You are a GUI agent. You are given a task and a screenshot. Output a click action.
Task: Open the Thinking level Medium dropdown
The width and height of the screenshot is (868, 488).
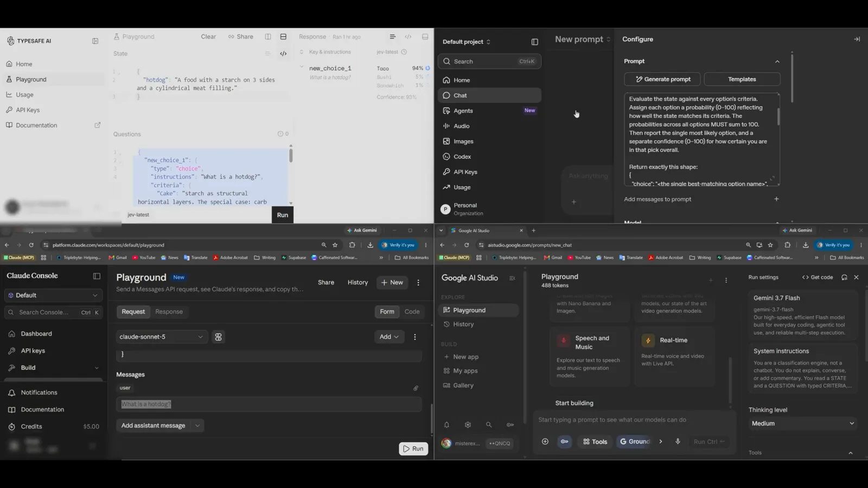click(803, 423)
